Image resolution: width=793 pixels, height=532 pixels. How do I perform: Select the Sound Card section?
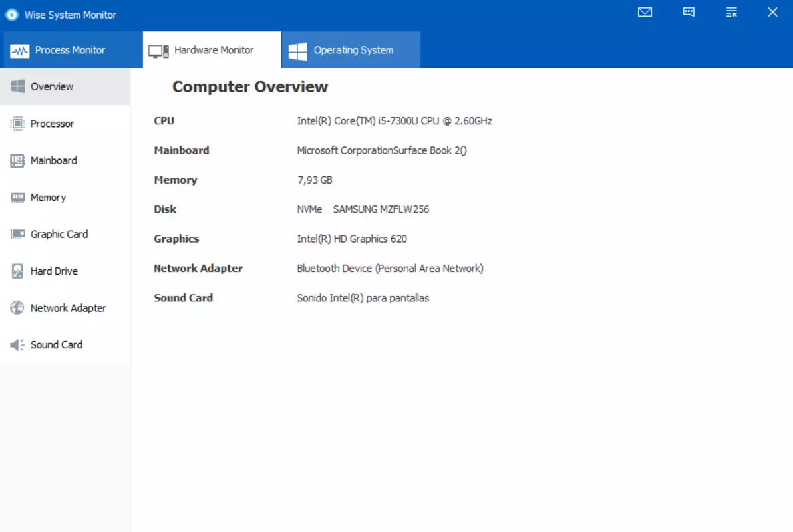(65, 345)
